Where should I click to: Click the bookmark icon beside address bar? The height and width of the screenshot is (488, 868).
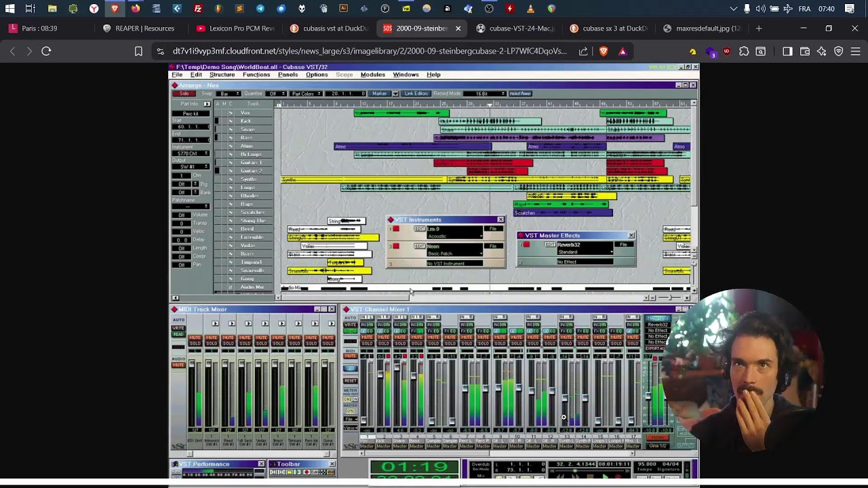pos(138,52)
